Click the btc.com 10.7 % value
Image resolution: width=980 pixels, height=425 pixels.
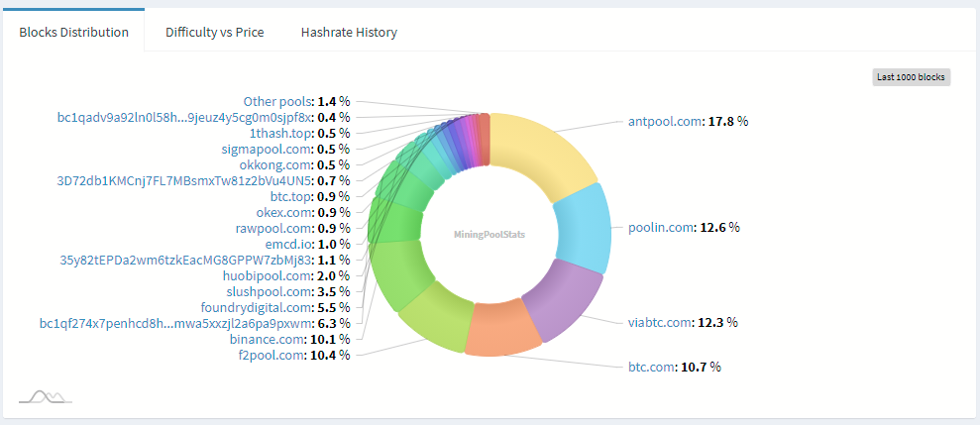[701, 367]
